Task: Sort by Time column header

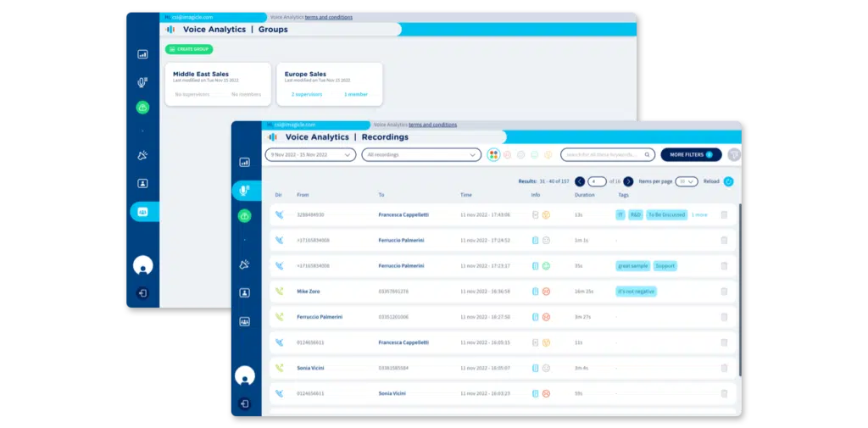Action: pyautogui.click(x=466, y=195)
